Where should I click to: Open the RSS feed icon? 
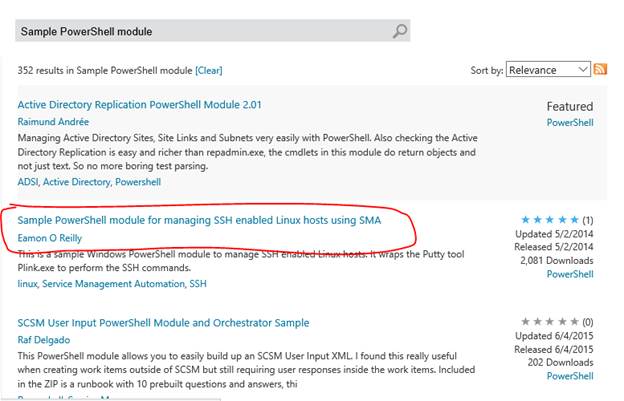(x=601, y=69)
